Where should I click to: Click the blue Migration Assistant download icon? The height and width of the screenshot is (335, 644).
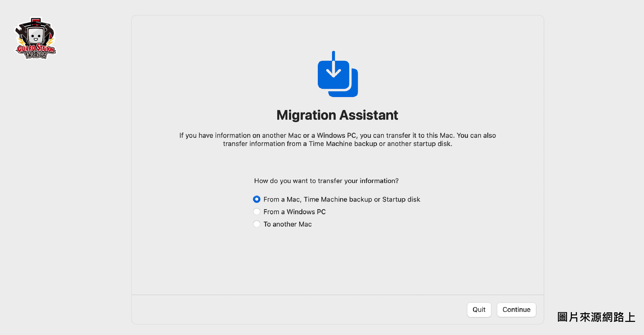pyautogui.click(x=338, y=74)
